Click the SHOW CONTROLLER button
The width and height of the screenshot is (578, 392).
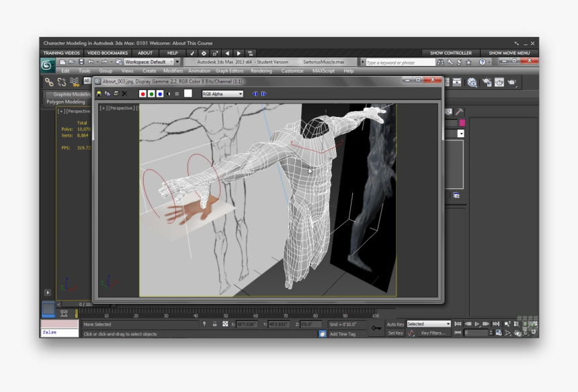(x=451, y=52)
